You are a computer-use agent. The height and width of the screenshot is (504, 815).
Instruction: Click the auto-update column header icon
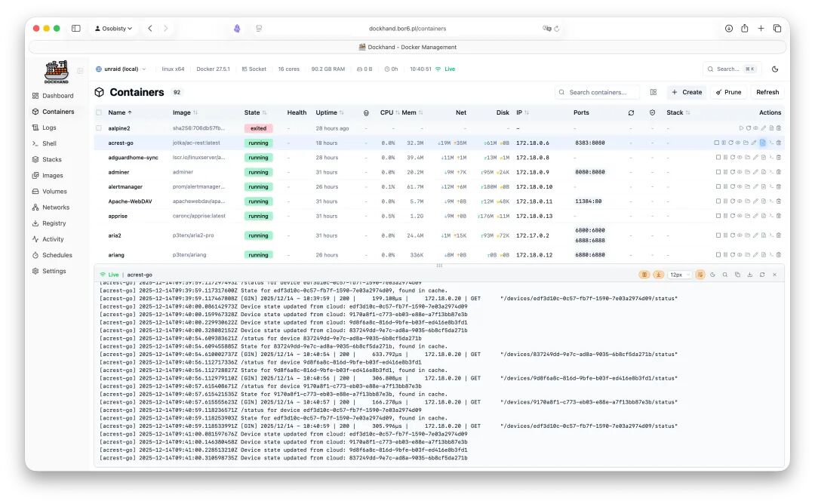(631, 112)
